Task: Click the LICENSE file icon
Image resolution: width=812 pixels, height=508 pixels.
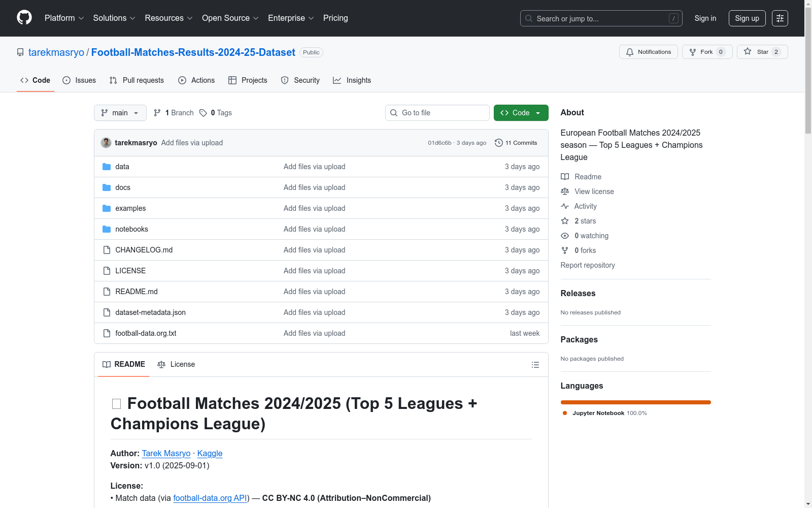Action: (107, 271)
